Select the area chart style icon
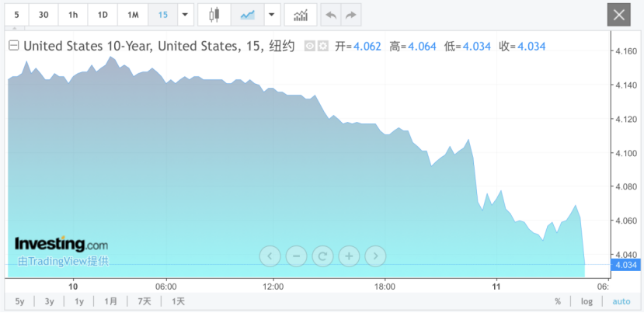The height and width of the screenshot is (313, 644). [x=248, y=15]
